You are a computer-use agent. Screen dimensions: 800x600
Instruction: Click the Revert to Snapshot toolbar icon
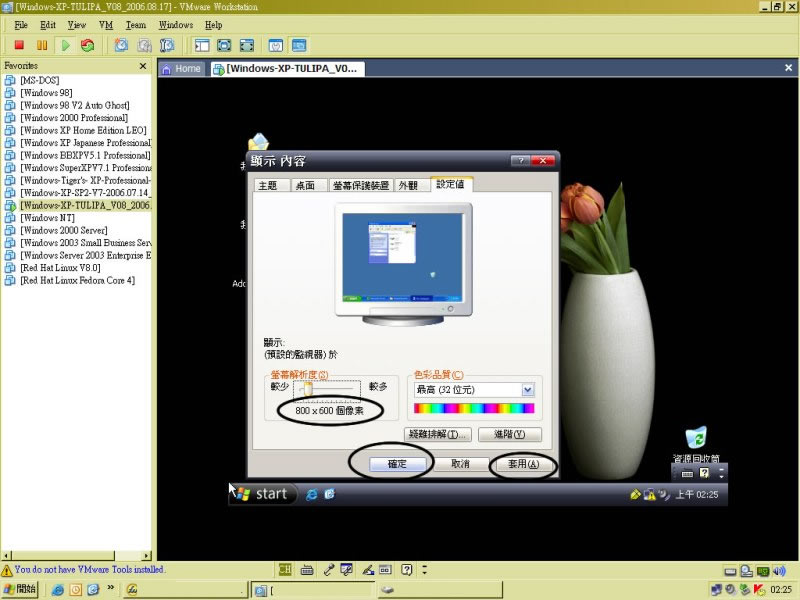click(x=144, y=45)
